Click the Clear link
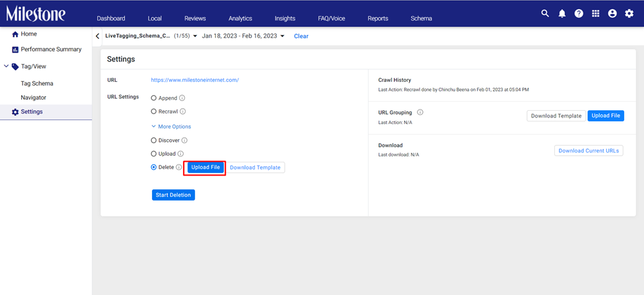 coord(301,36)
